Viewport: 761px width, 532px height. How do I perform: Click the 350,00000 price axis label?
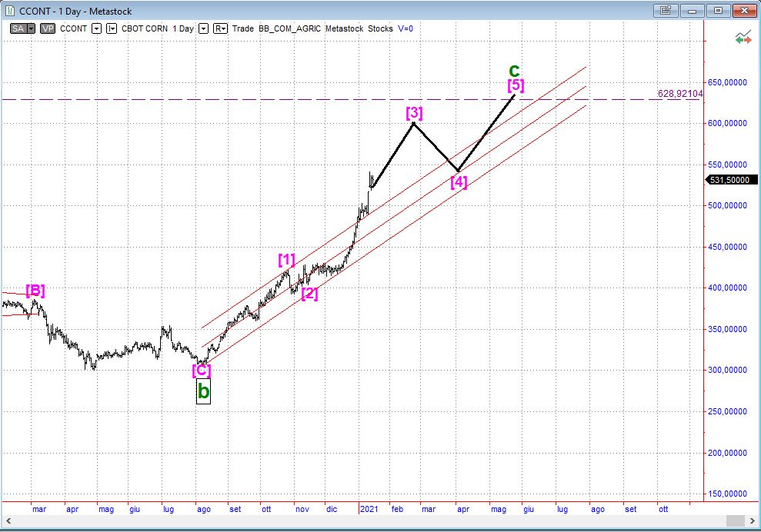(x=726, y=329)
